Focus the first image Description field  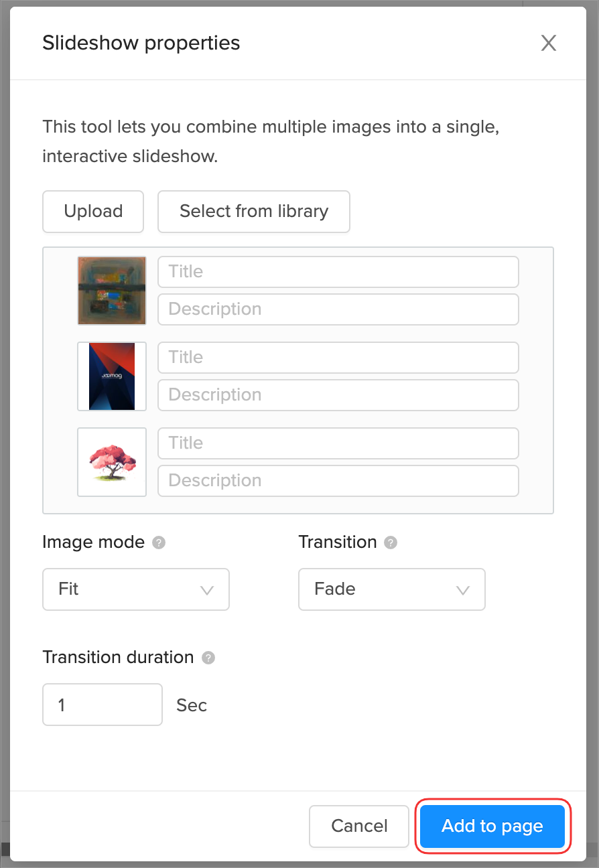click(338, 309)
